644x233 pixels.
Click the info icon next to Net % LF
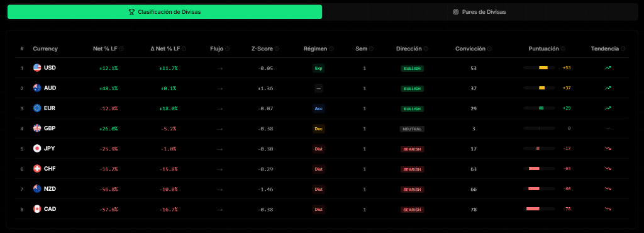(x=121, y=49)
